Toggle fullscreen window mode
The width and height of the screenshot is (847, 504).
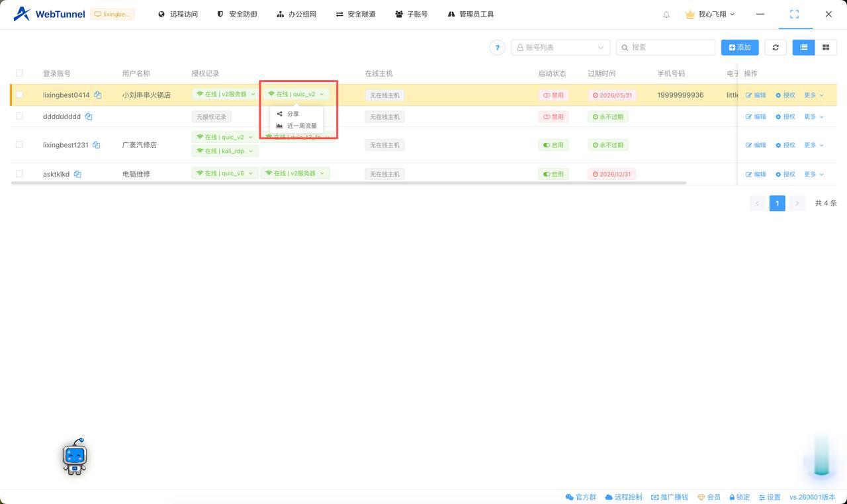(x=795, y=14)
